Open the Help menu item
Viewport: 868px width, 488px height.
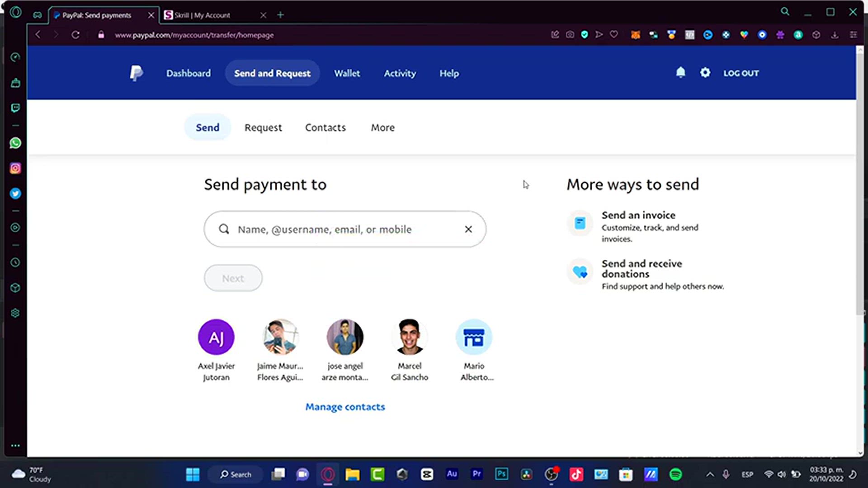coord(449,73)
